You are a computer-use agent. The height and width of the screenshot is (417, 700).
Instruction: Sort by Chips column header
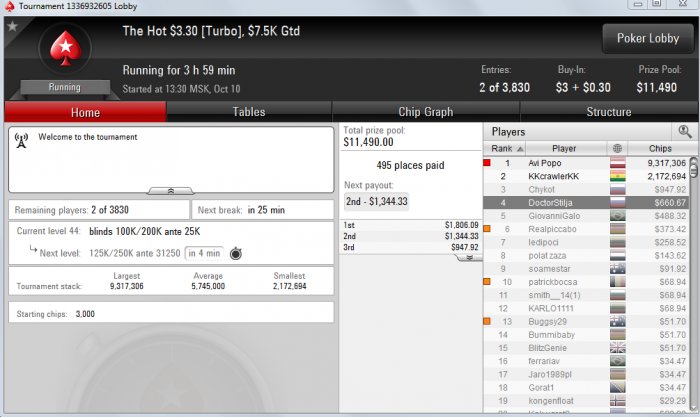tap(660, 148)
